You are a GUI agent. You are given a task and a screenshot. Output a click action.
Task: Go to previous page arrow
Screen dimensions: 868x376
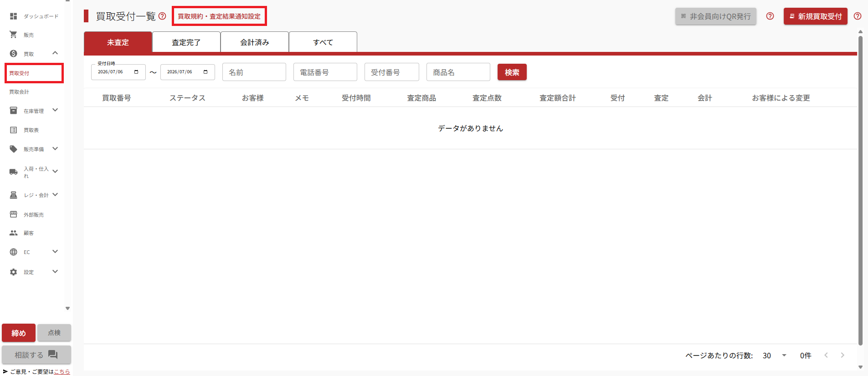tap(826, 355)
